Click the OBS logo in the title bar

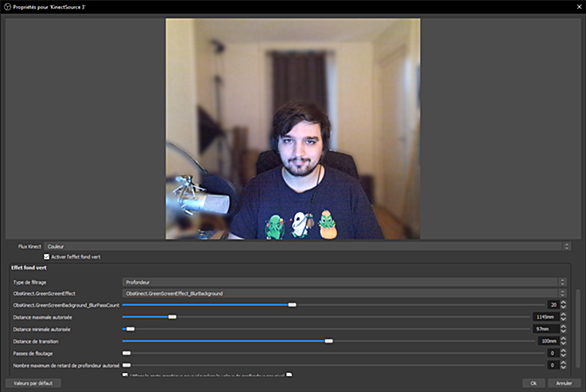coord(7,7)
